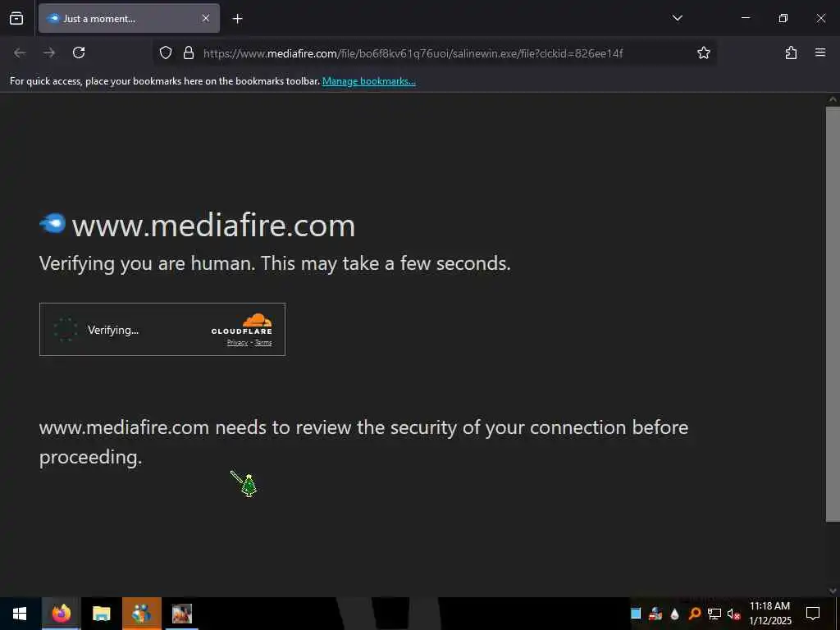
Task: Click the page vertical scrollbar thumb
Action: [833, 314]
